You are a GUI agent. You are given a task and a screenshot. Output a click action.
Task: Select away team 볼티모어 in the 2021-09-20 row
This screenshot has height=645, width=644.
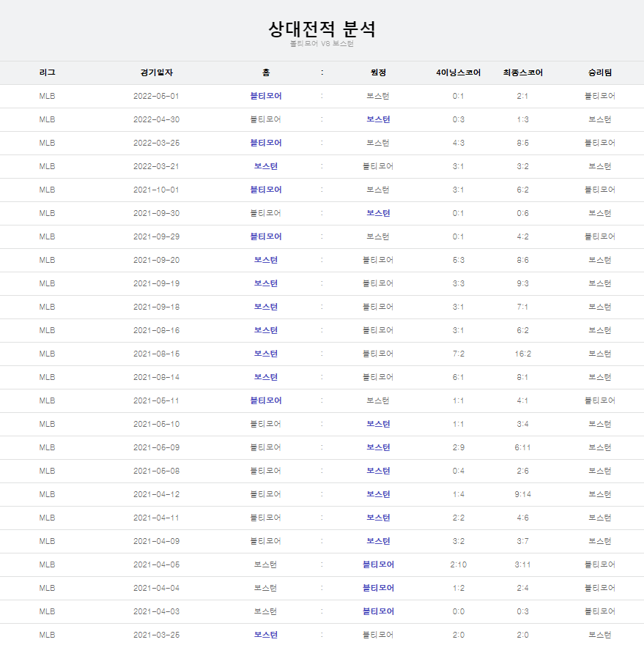[x=378, y=261]
